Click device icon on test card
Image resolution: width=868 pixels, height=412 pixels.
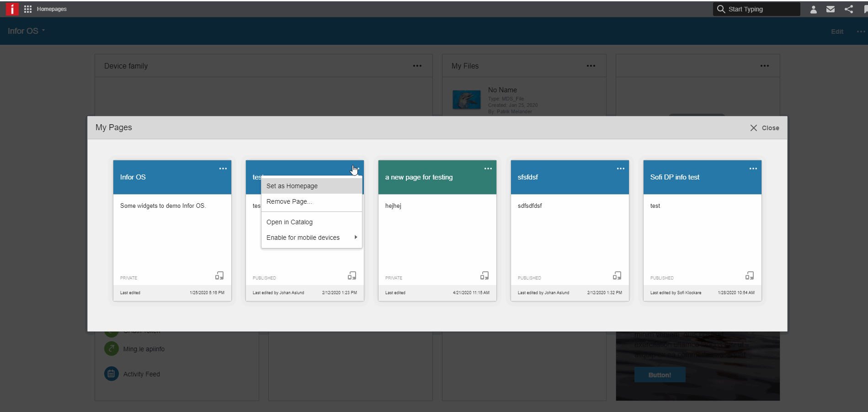click(x=352, y=275)
